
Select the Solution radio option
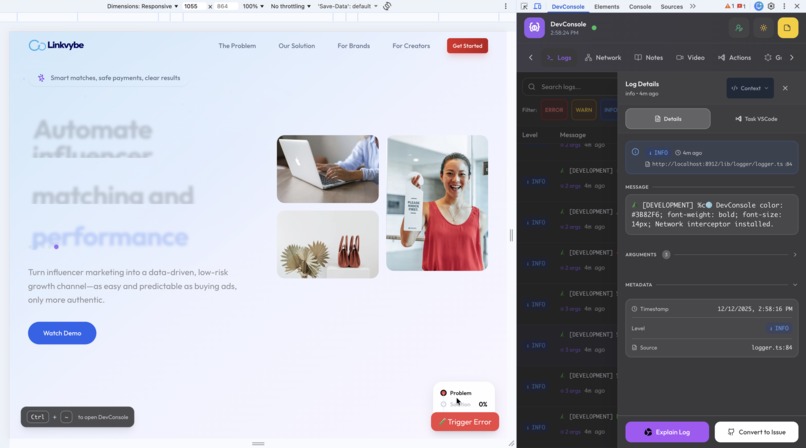455,404
